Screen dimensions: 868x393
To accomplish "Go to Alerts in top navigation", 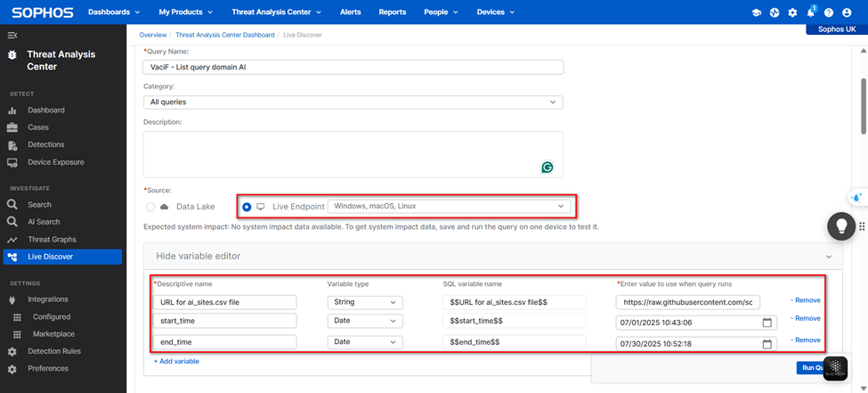I will click(x=351, y=12).
